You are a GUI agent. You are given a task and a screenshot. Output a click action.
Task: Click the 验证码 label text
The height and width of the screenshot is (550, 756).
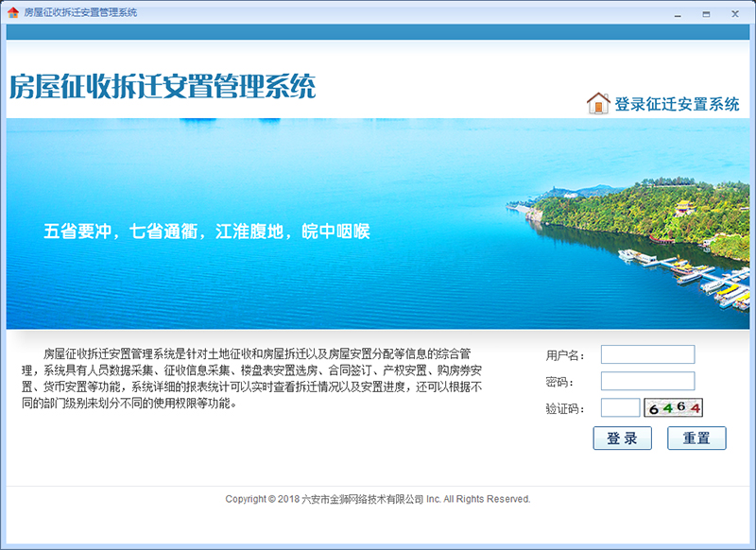[x=568, y=406]
